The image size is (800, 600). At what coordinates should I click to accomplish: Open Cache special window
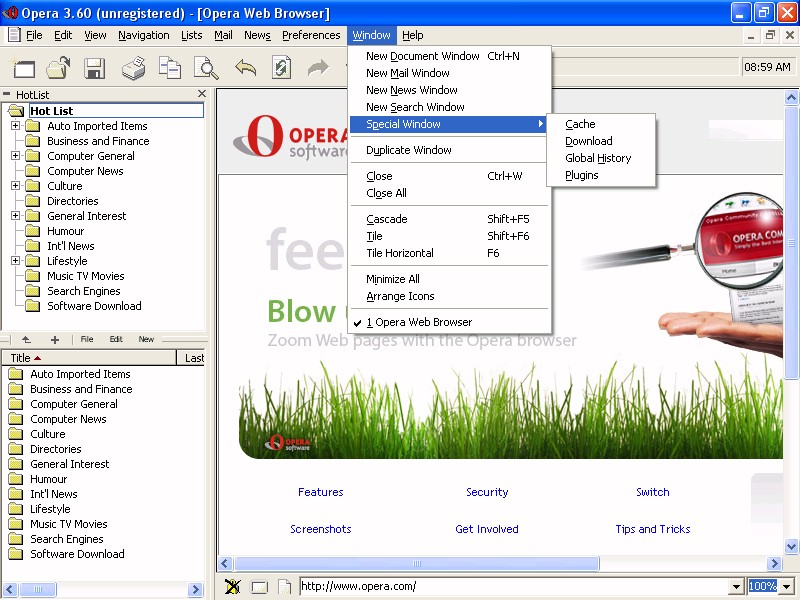[x=601, y=124]
